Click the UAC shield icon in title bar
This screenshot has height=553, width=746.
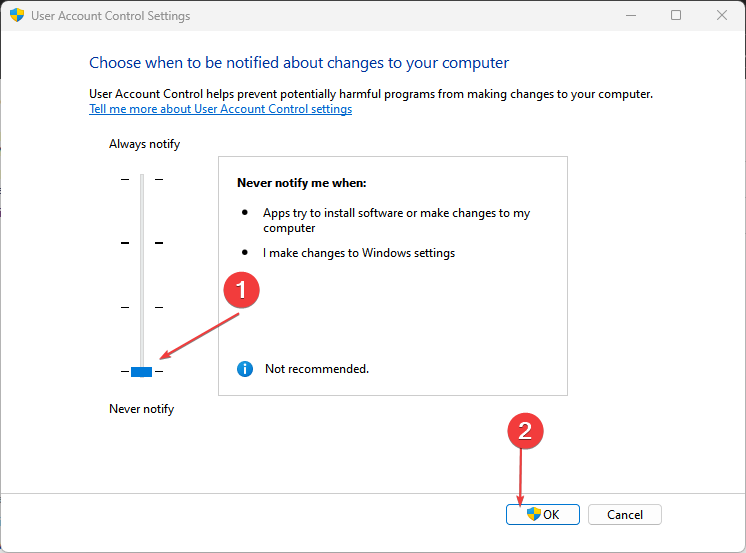click(x=17, y=15)
